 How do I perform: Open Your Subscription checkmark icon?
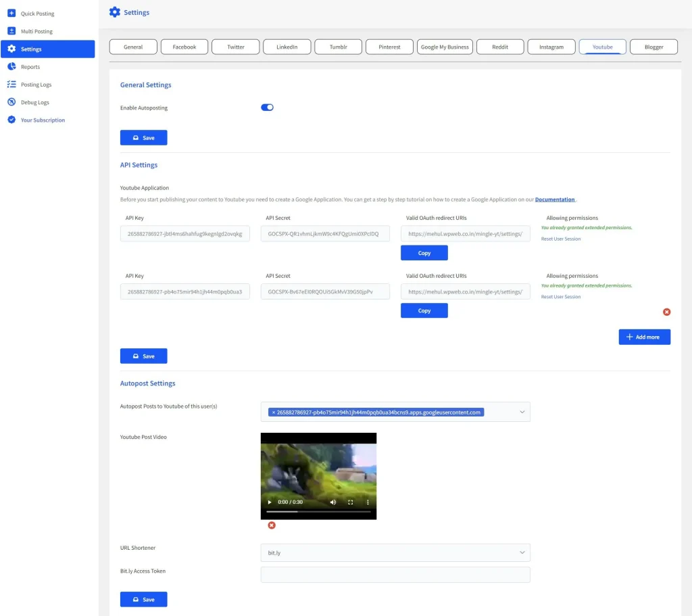pos(11,120)
